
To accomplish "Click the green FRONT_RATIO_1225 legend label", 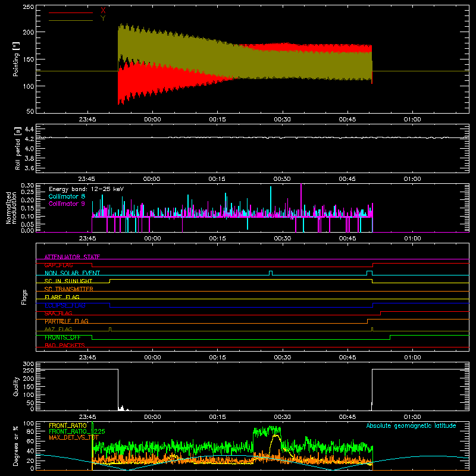I will coord(77,431).
